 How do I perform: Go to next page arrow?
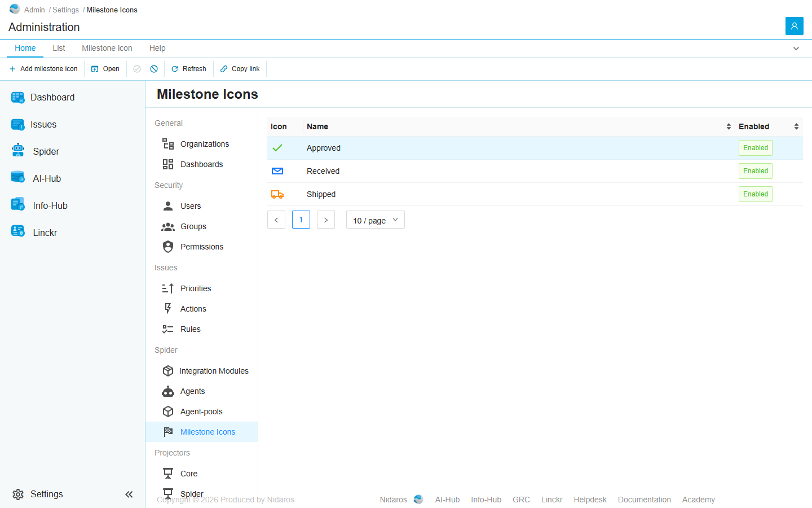click(326, 220)
